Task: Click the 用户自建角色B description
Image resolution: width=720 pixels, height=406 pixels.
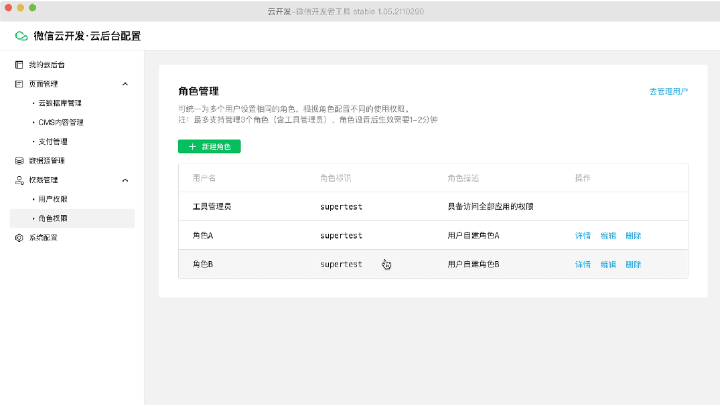Action: pos(473,265)
